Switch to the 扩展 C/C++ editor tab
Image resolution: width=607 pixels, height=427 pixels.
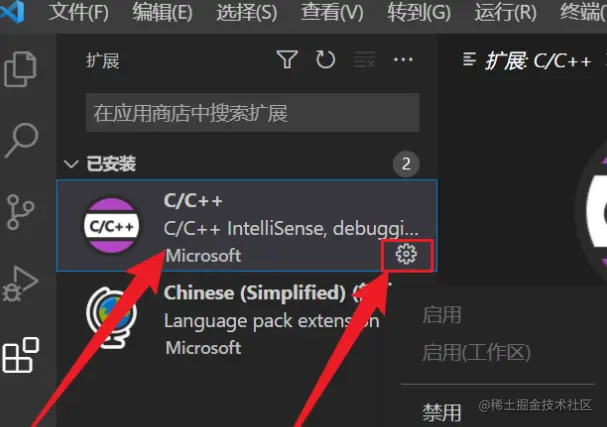(x=527, y=61)
